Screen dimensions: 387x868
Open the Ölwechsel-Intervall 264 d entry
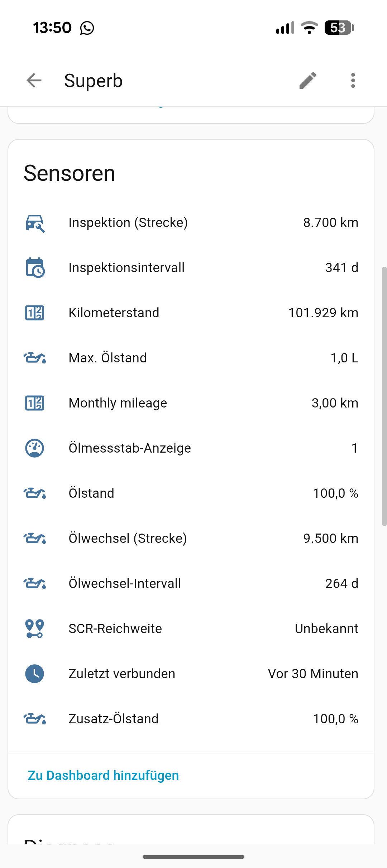191,584
